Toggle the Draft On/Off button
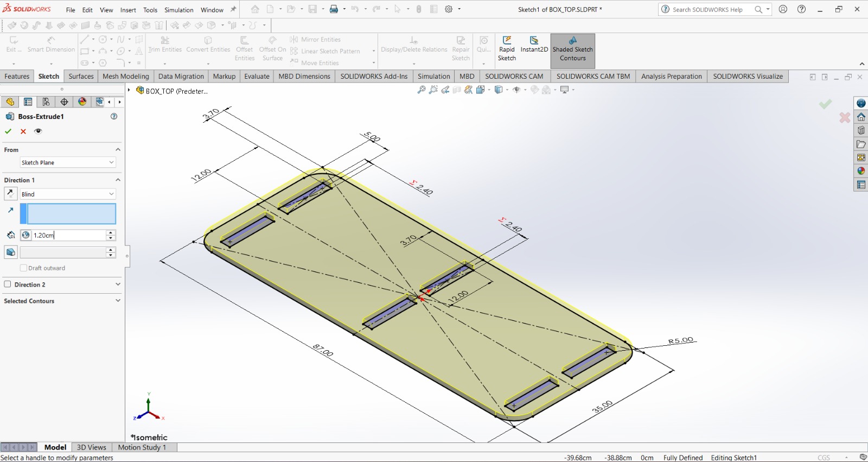 click(10, 252)
